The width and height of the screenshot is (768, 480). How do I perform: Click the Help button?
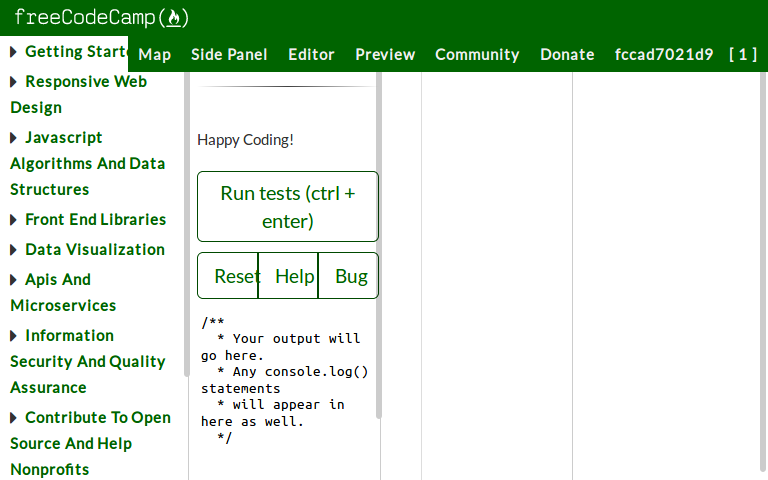point(288,275)
